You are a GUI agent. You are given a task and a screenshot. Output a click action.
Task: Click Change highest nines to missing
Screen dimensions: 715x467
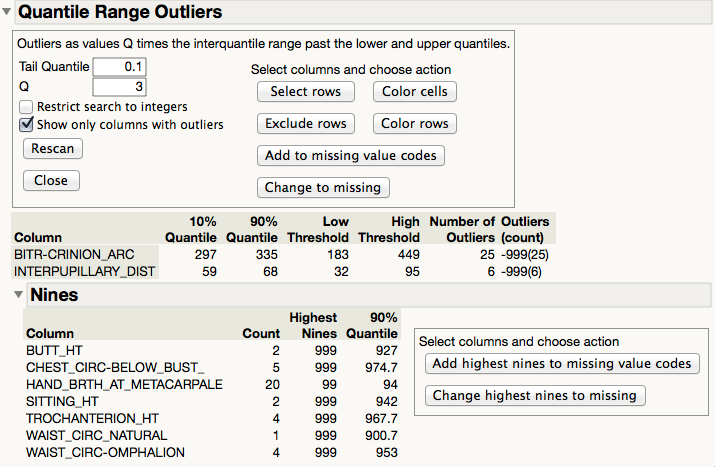point(534,396)
